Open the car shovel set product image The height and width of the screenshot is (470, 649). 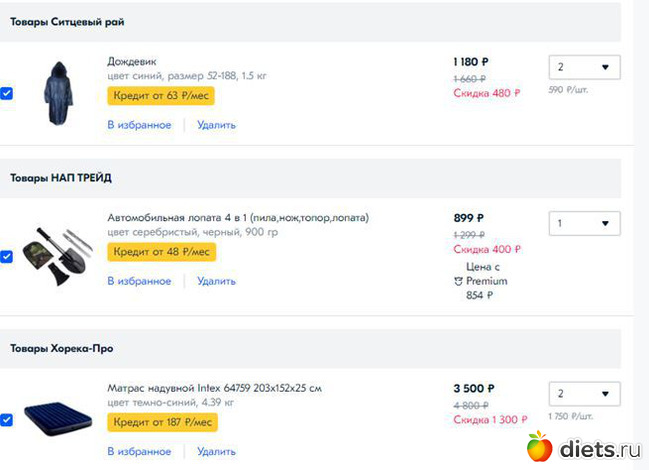(x=59, y=256)
